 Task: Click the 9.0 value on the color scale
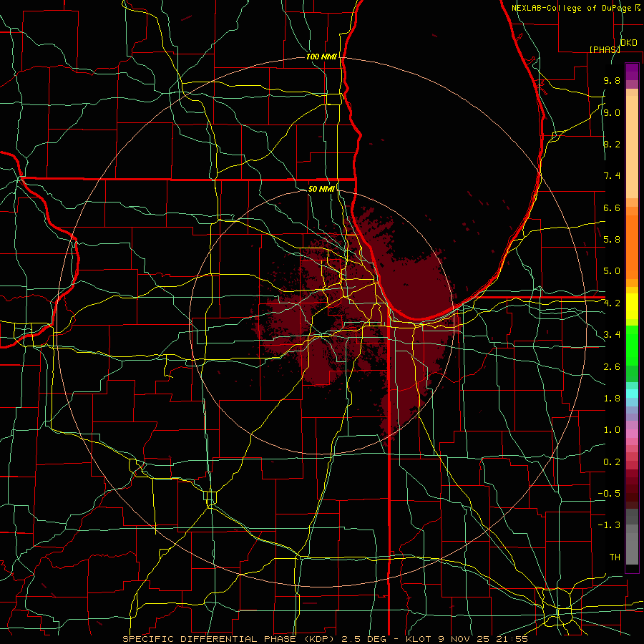(612, 112)
